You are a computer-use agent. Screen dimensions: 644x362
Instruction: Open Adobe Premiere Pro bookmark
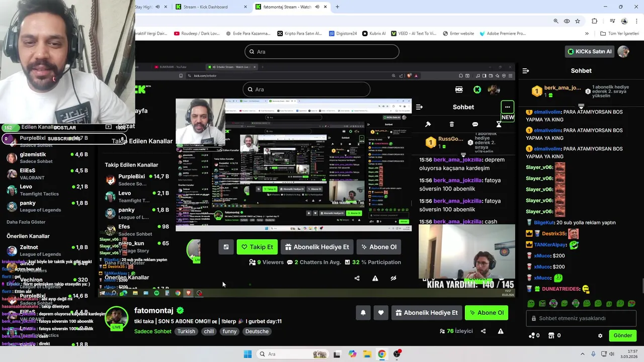click(503, 34)
